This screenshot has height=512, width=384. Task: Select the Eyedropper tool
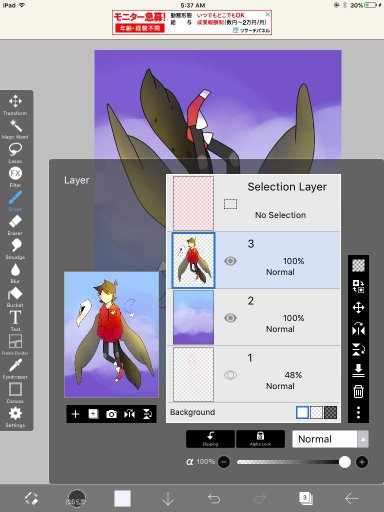pos(15,369)
